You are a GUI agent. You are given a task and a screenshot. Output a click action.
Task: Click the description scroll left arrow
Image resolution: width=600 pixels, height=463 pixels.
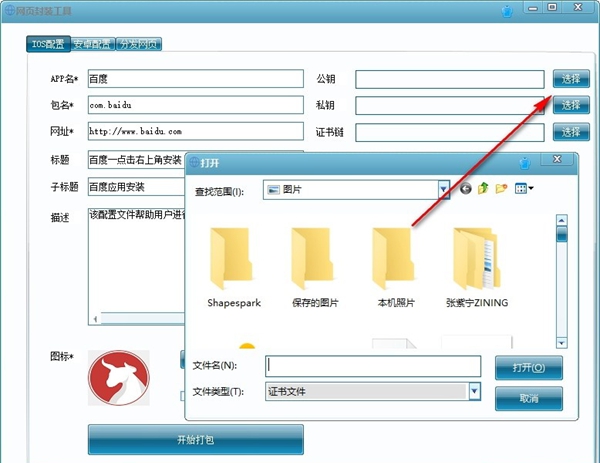coord(95,319)
